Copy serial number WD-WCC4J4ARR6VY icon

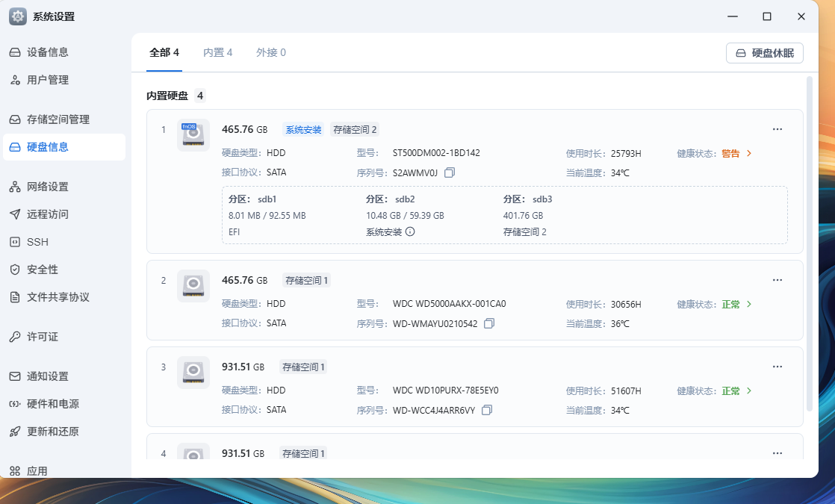[x=487, y=410]
